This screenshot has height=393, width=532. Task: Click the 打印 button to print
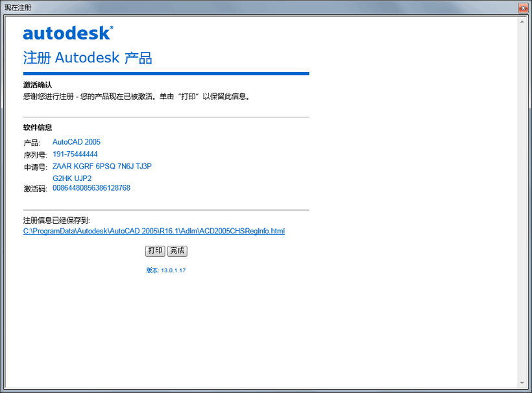coord(154,250)
